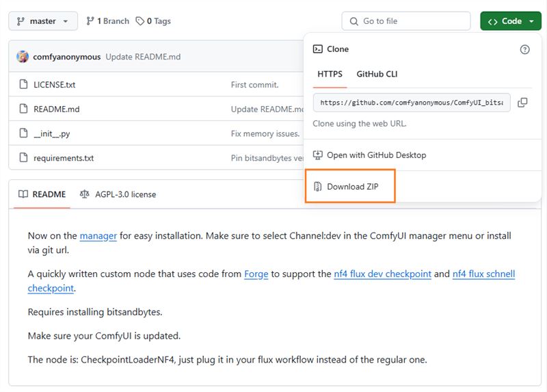Copy the clone URL with the copy icon
Viewport: 547px width, 392px height.
(x=522, y=103)
